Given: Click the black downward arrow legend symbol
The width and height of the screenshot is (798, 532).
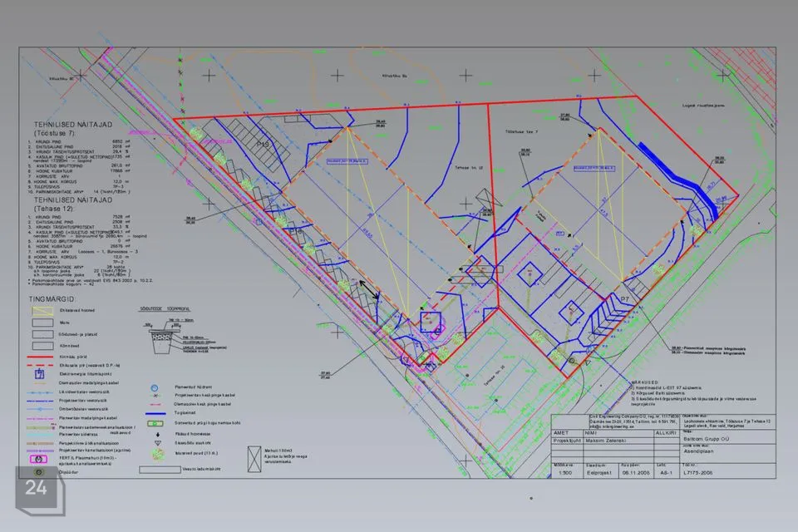Looking at the screenshot, I should (158, 434).
